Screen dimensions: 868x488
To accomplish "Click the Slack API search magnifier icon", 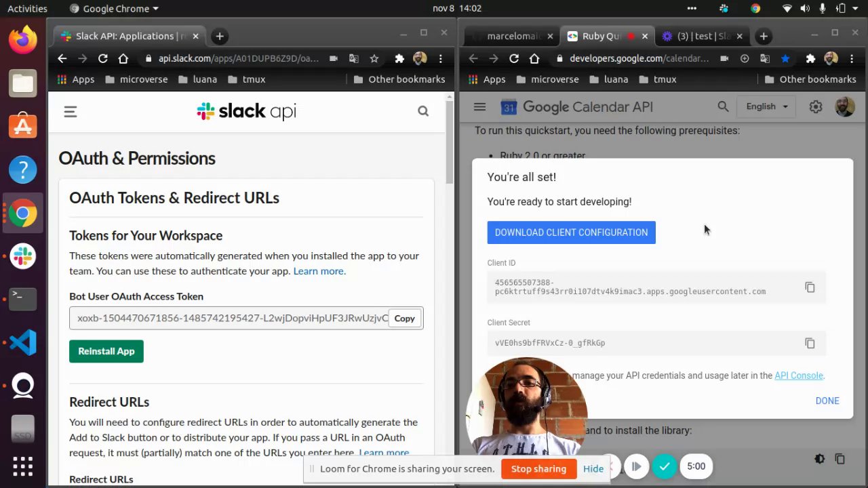I will click(423, 111).
